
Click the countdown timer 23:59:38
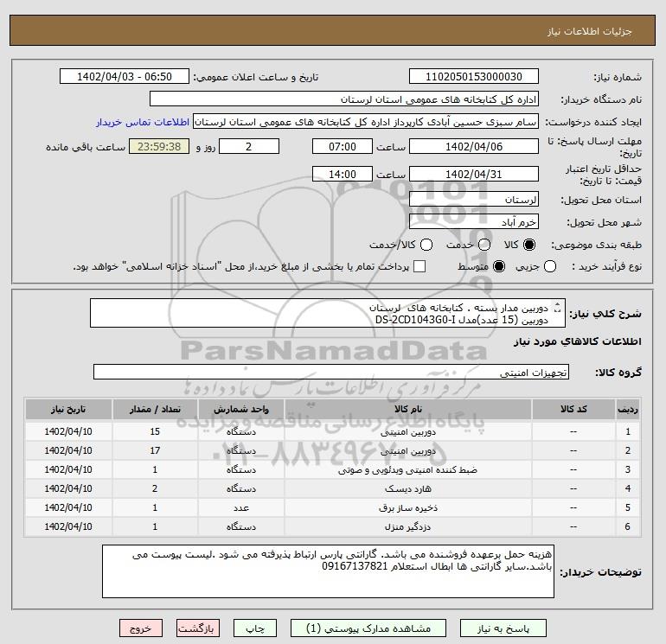click(x=159, y=146)
